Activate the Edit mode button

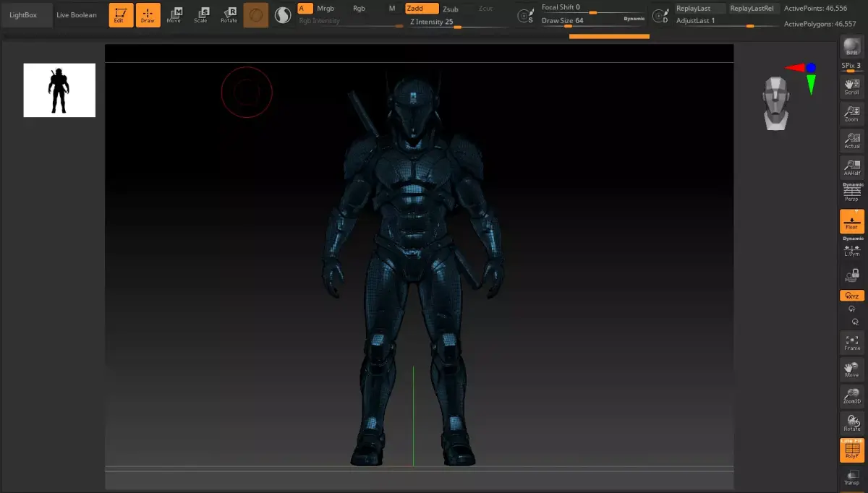pyautogui.click(x=121, y=15)
